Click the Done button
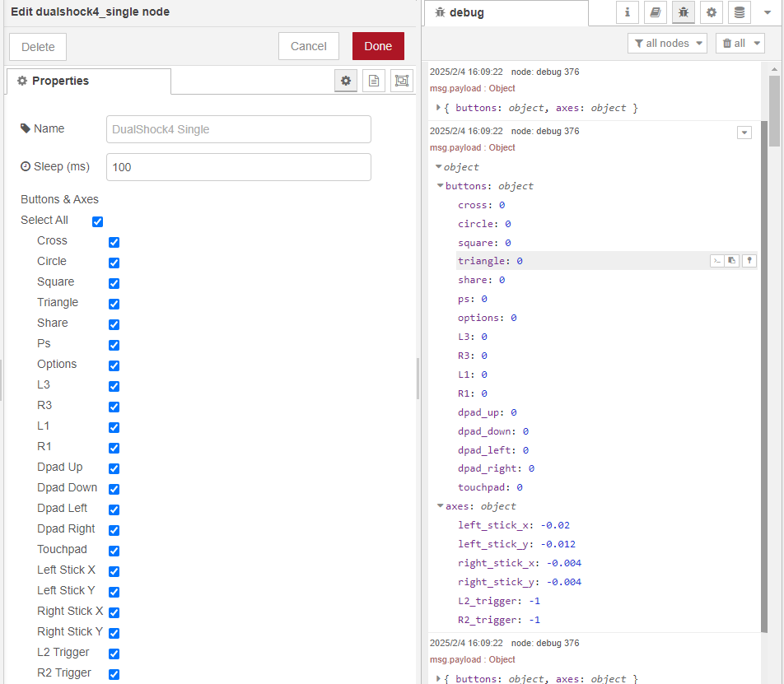Image resolution: width=784 pixels, height=684 pixels. click(x=378, y=46)
